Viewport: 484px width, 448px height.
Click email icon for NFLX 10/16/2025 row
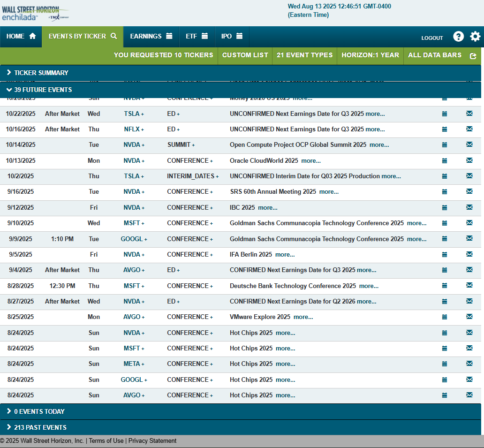click(469, 129)
